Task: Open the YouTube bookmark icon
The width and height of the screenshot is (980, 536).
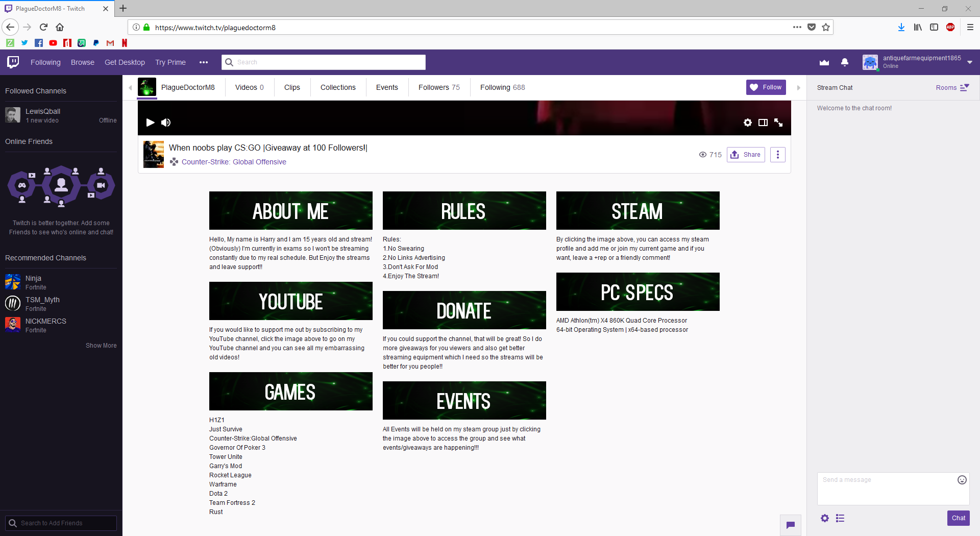Action: (x=53, y=43)
